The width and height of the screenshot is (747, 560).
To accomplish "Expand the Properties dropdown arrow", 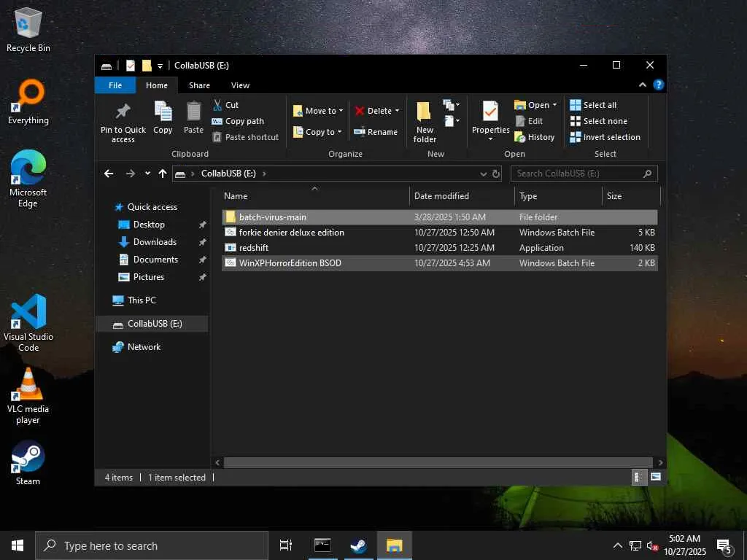I will 490,139.
